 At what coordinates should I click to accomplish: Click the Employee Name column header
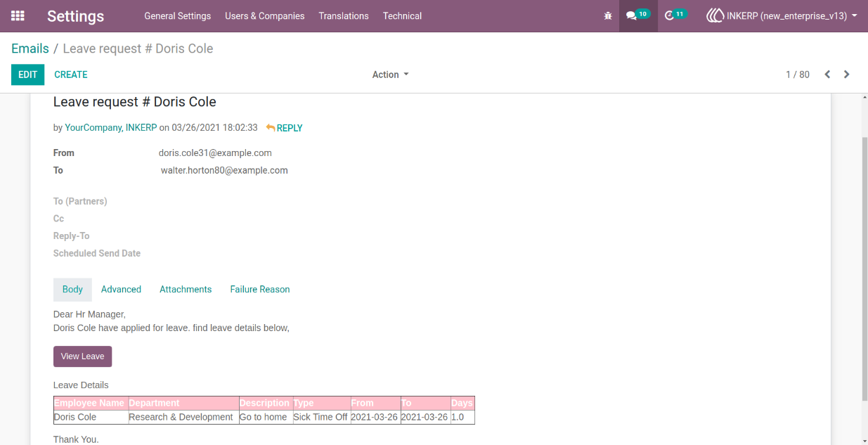(x=89, y=403)
